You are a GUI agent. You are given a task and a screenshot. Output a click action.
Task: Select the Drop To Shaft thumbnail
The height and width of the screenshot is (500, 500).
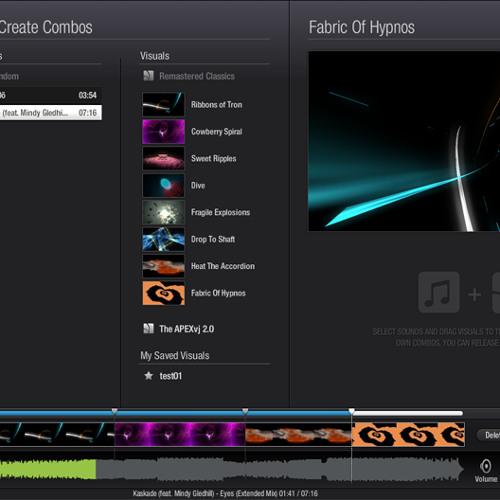(163, 239)
